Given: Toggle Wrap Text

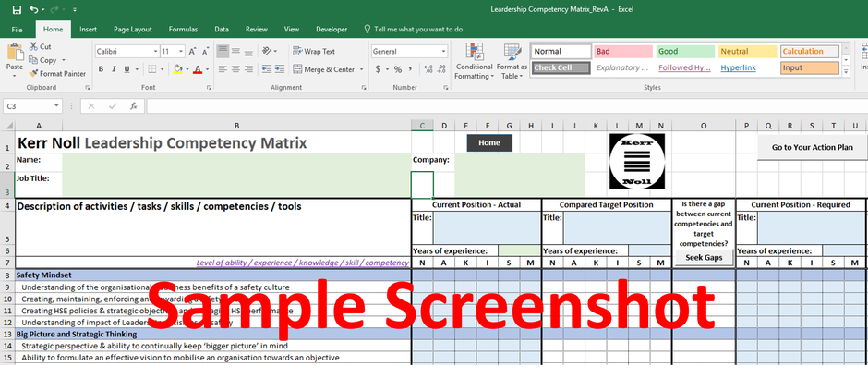Looking at the screenshot, I should point(314,51).
